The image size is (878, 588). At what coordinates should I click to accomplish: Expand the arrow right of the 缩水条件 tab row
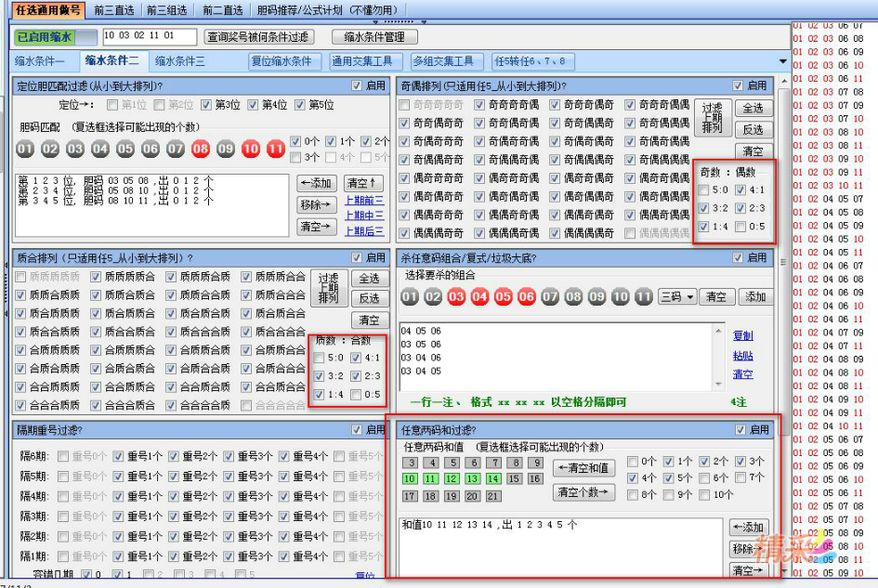[x=782, y=62]
